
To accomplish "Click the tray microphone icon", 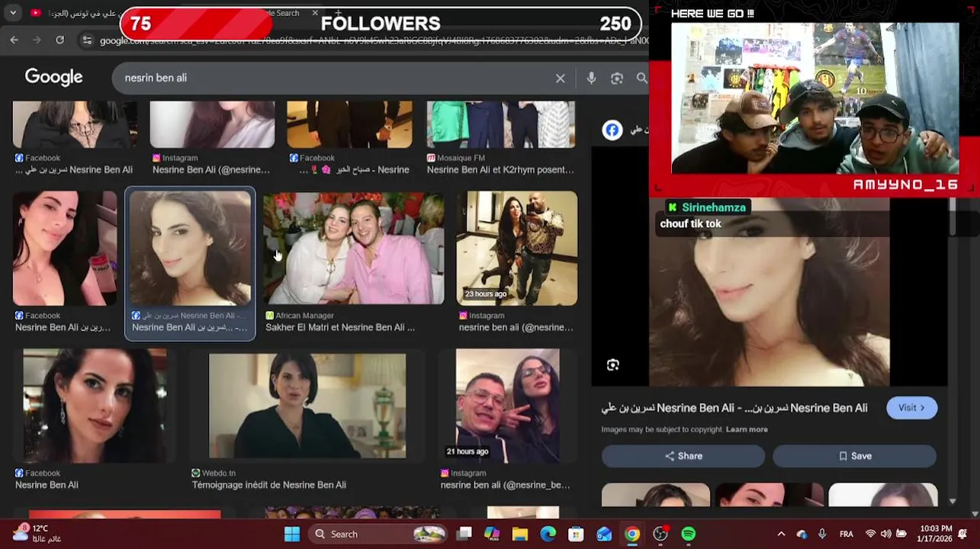I will coord(822,534).
